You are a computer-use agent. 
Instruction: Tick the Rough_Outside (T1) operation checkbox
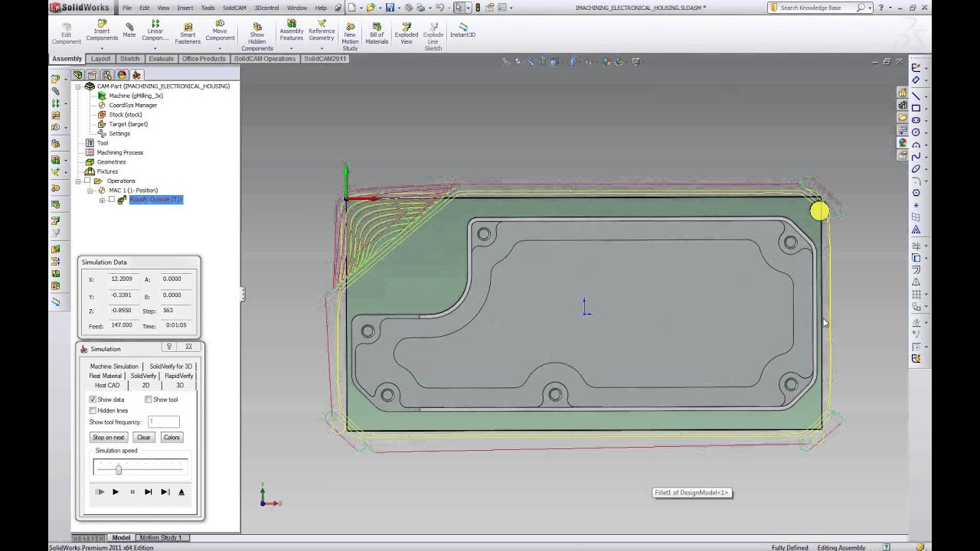[112, 200]
